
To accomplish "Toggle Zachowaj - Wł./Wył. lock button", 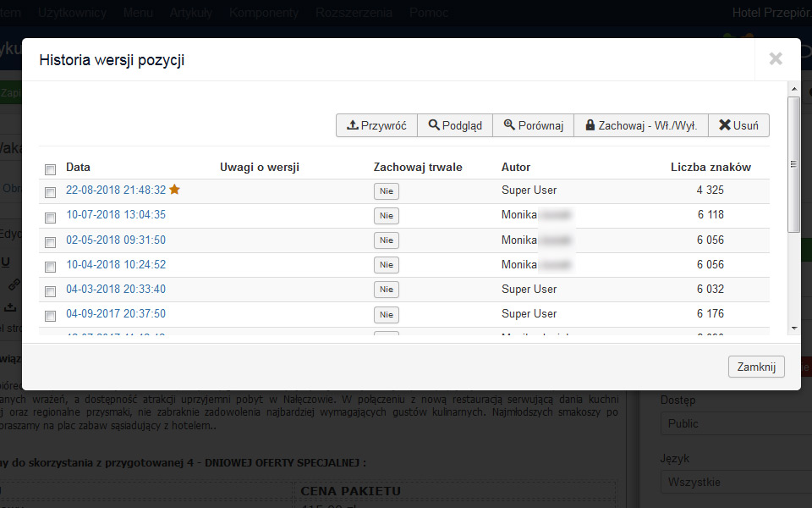I will pos(641,125).
